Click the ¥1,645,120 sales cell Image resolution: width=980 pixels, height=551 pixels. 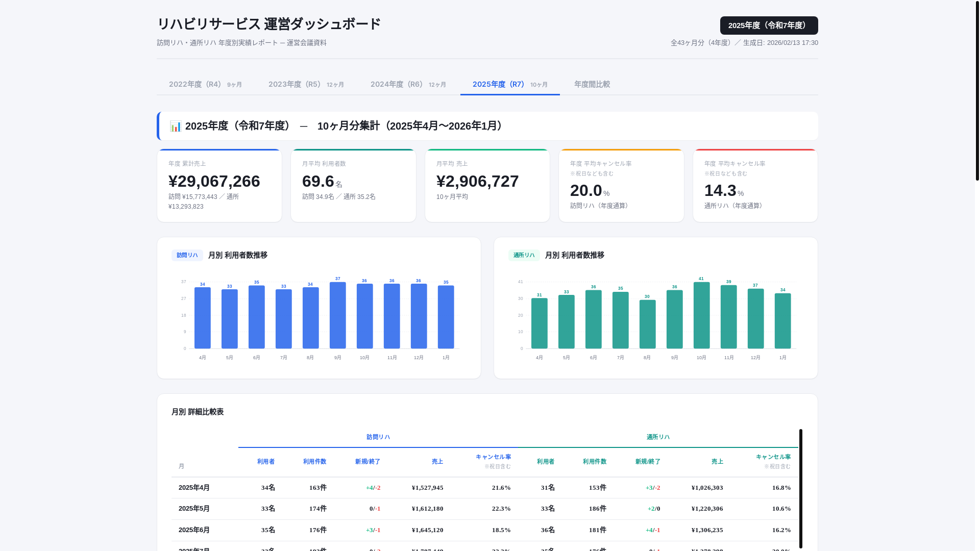click(428, 530)
